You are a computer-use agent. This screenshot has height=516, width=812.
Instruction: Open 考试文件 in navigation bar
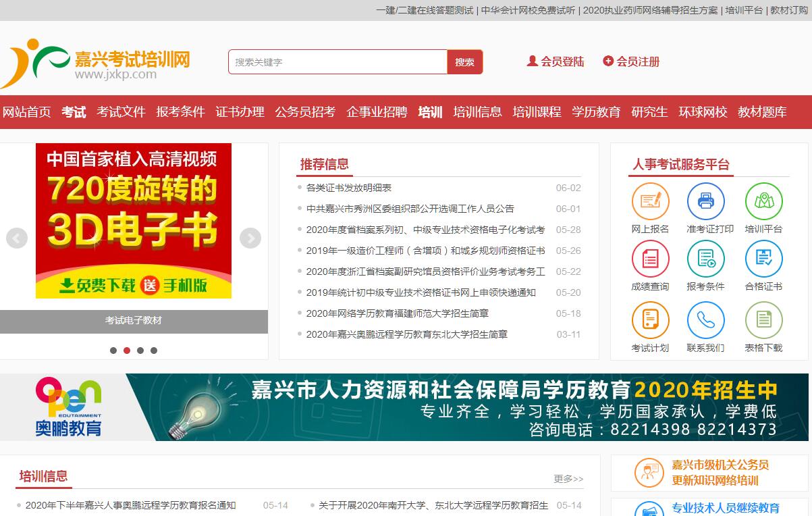[121, 112]
